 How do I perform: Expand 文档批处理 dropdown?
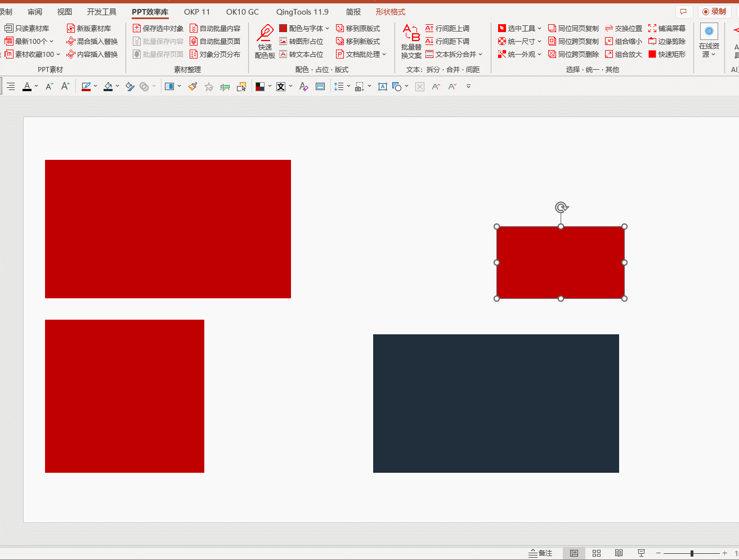pos(384,54)
